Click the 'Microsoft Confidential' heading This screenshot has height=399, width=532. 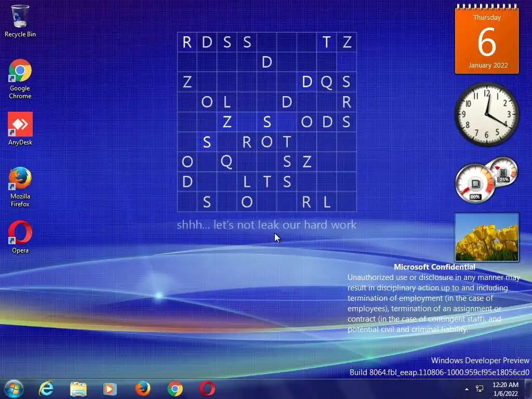click(x=435, y=267)
